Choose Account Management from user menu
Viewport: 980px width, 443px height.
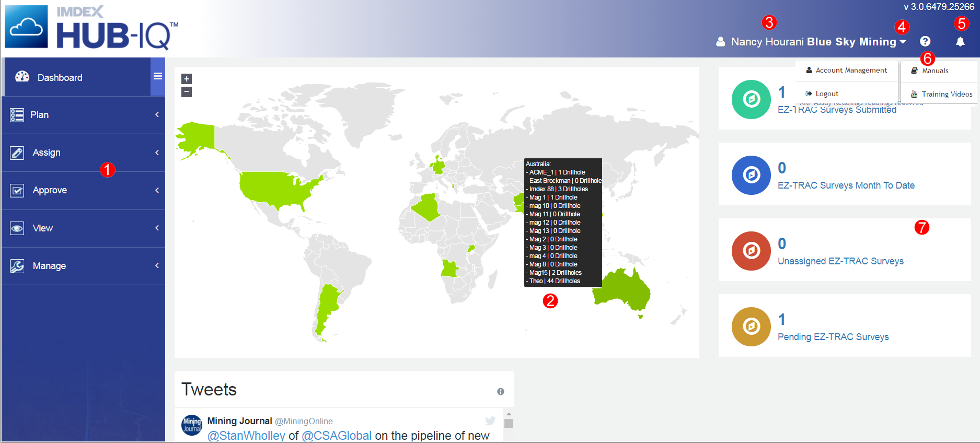(847, 71)
